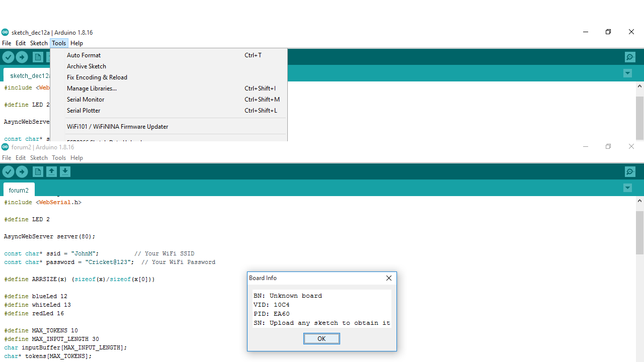Open the tab chevron menu in sketch_dec12a
Image resolution: width=644 pixels, height=362 pixels.
(627, 73)
